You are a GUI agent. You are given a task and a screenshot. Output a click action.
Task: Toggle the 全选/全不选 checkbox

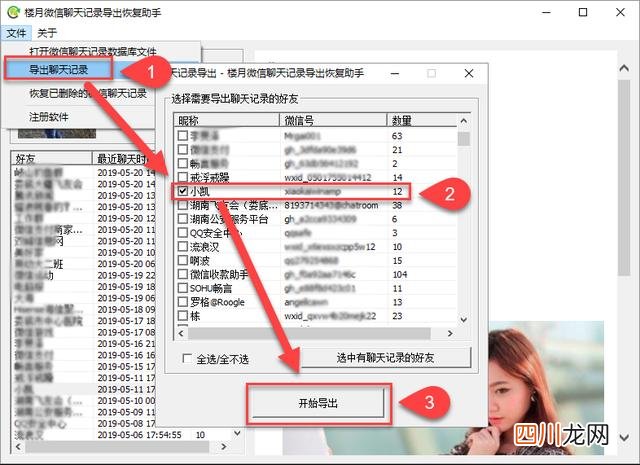coord(187,358)
